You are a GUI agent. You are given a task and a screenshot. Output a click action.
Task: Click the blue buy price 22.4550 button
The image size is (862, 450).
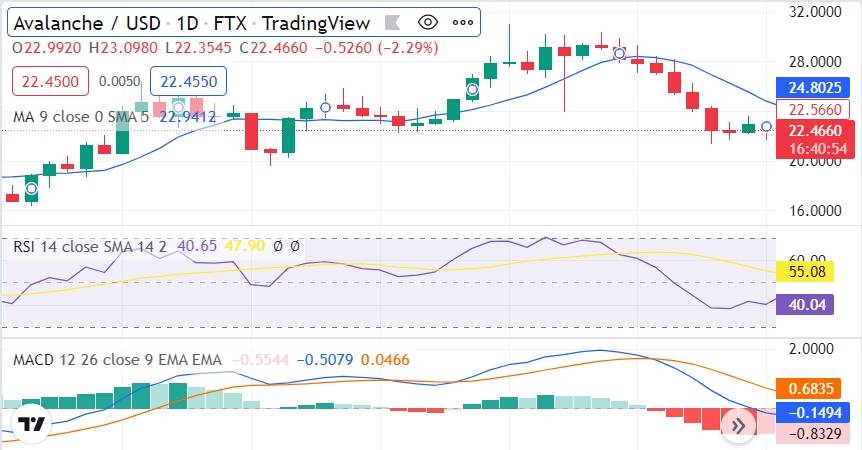point(189,81)
